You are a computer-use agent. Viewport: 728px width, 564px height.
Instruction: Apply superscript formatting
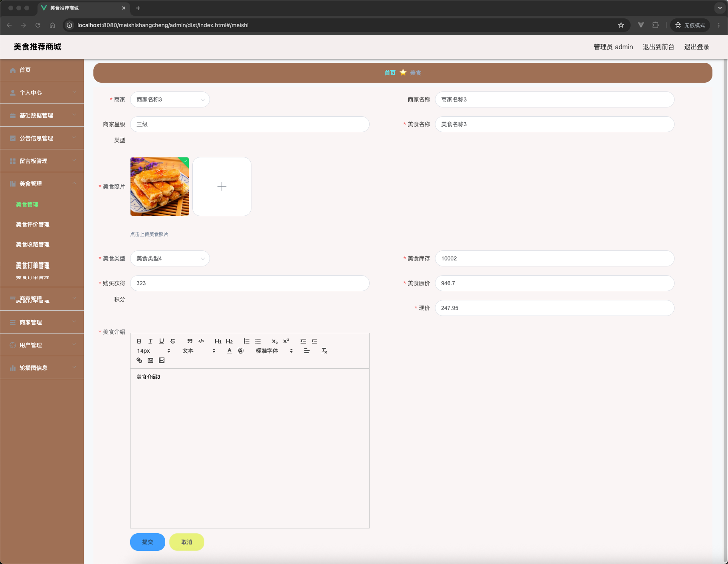tap(286, 341)
